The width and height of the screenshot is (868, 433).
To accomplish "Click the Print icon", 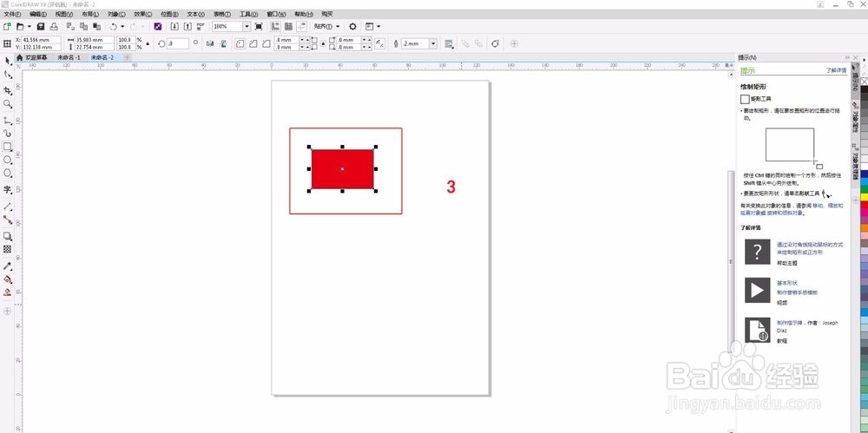I will tap(54, 26).
